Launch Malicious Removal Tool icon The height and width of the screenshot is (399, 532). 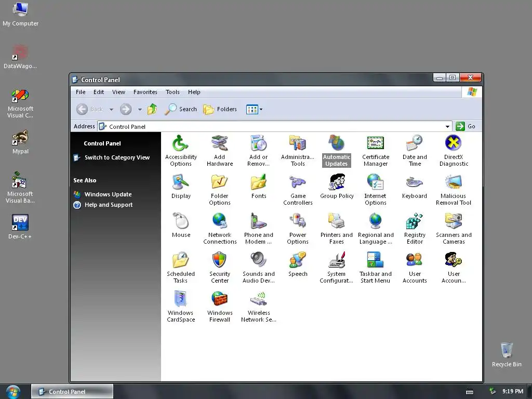tap(453, 190)
